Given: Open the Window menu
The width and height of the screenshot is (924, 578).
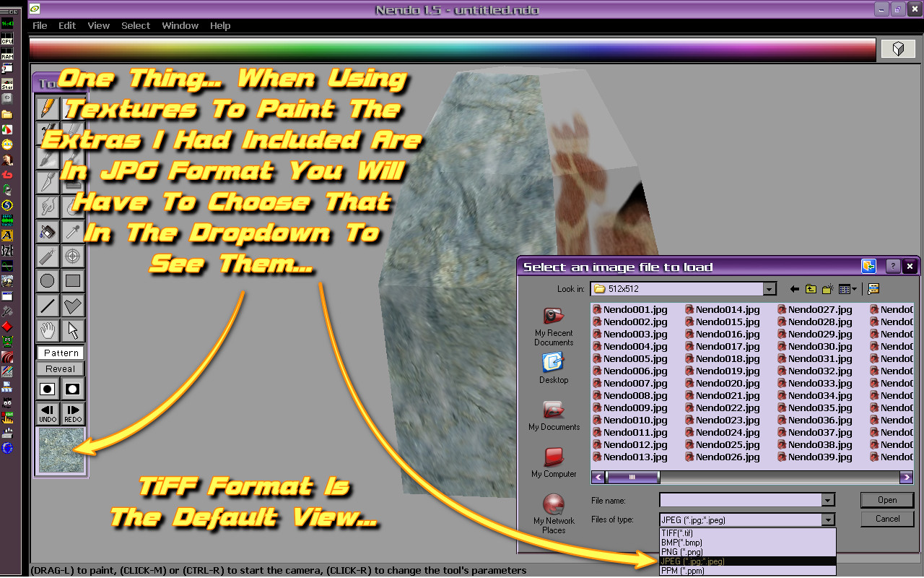Looking at the screenshot, I should click(x=180, y=25).
